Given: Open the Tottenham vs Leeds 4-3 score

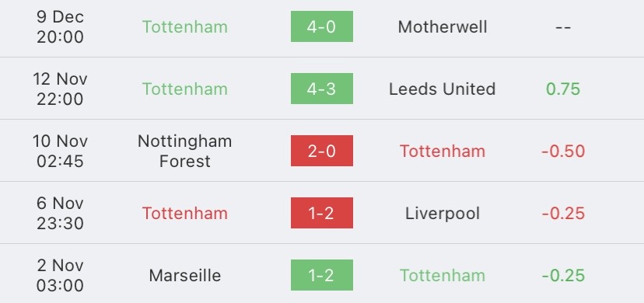Looking at the screenshot, I should pos(321,89).
